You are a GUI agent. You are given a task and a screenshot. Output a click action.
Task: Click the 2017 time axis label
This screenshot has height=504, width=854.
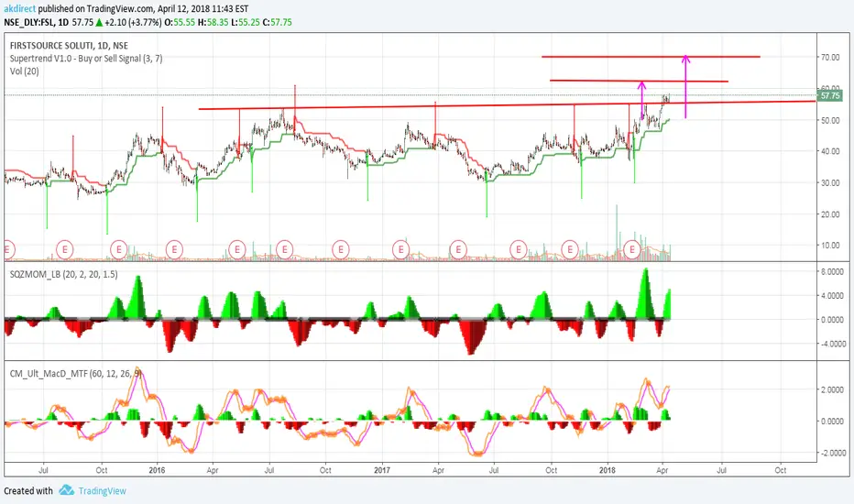click(382, 470)
